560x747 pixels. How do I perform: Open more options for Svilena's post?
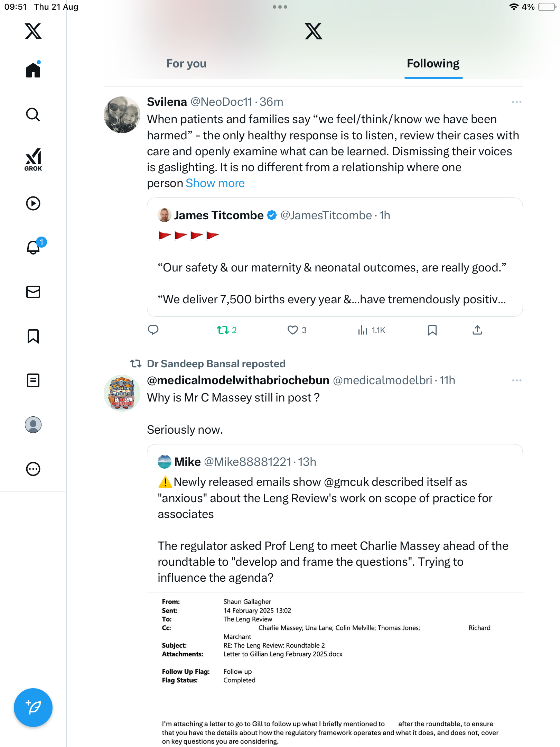pyautogui.click(x=516, y=102)
